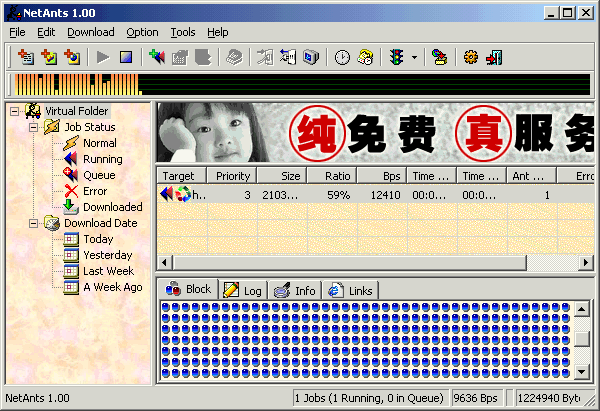Select the Downloaded folder in tree
600x411 pixels.
click(x=112, y=207)
